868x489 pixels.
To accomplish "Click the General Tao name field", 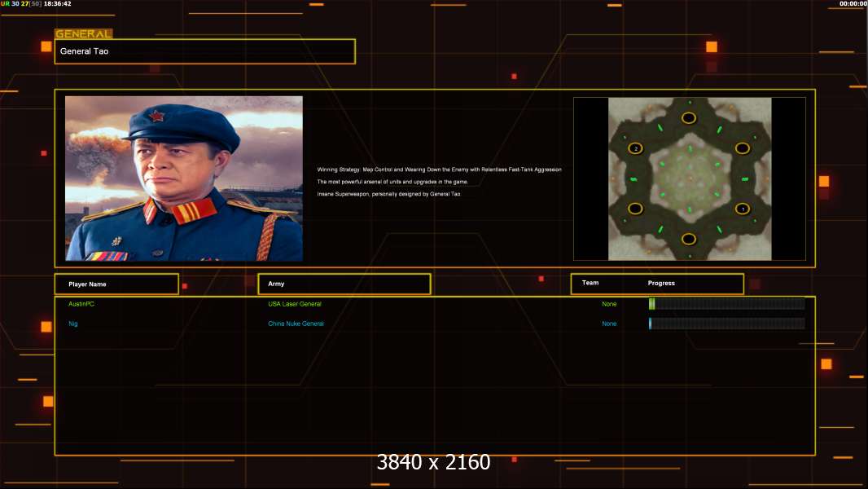I will click(205, 51).
